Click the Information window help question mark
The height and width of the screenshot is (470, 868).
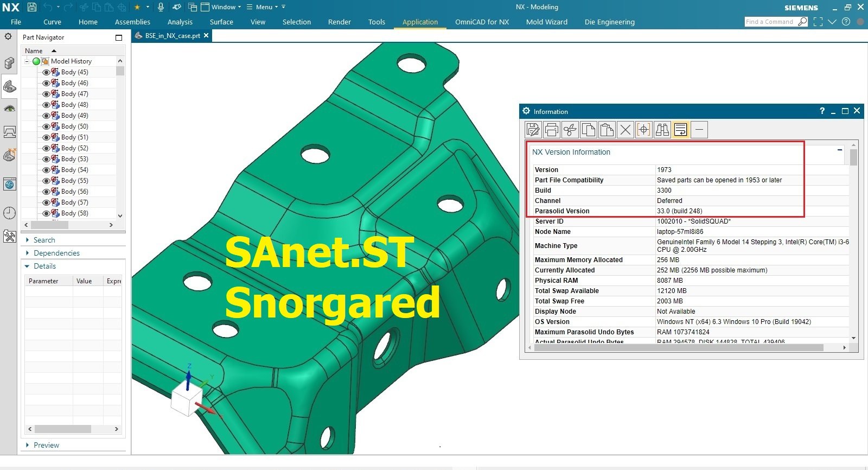click(x=822, y=111)
